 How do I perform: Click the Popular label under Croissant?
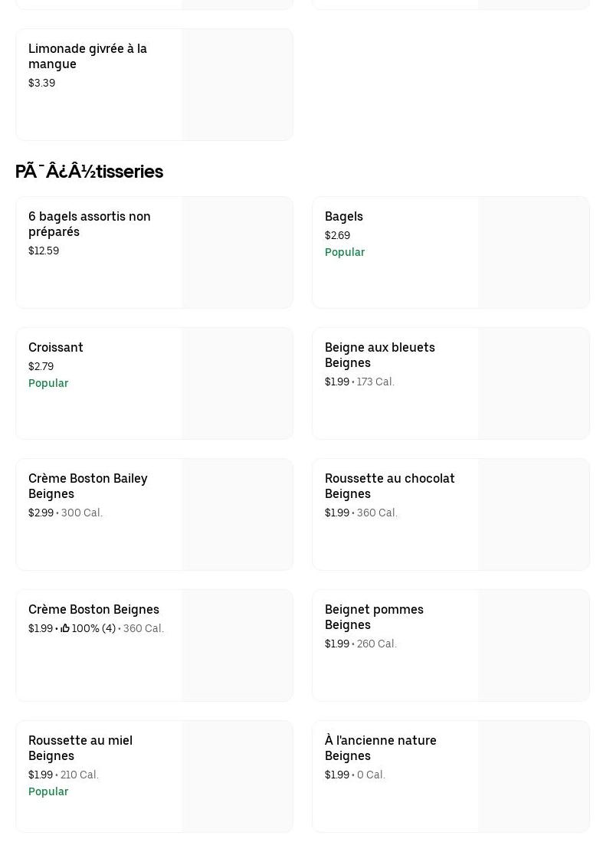pos(48,383)
